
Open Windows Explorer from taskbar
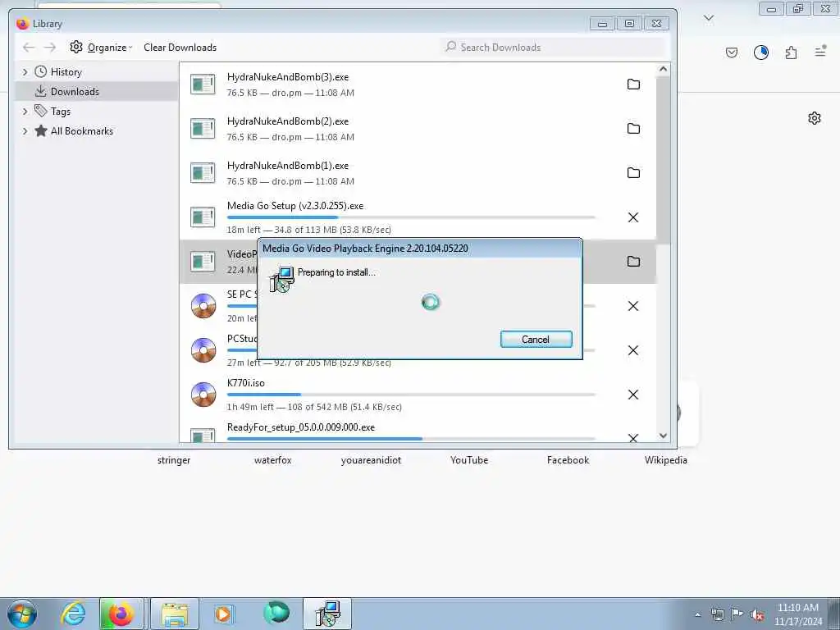coord(175,614)
